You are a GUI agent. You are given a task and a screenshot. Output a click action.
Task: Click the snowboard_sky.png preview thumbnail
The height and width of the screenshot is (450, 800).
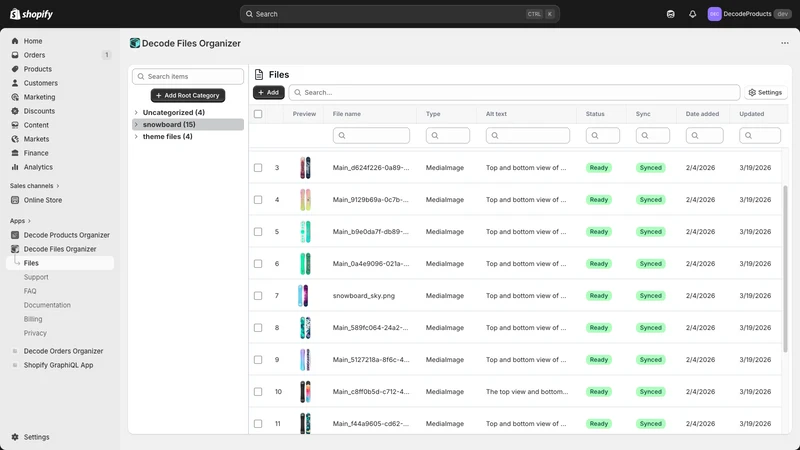303,296
